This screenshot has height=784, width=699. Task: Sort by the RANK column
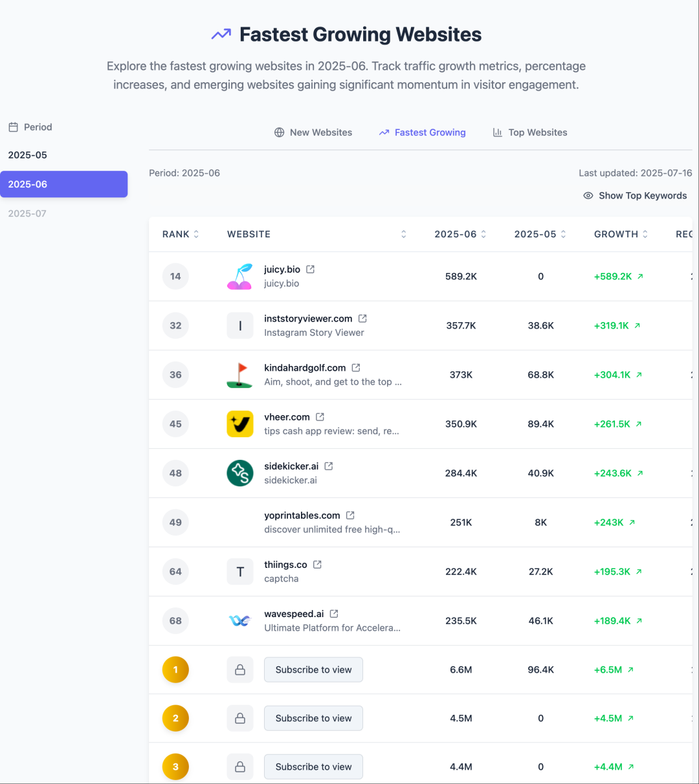tap(181, 234)
